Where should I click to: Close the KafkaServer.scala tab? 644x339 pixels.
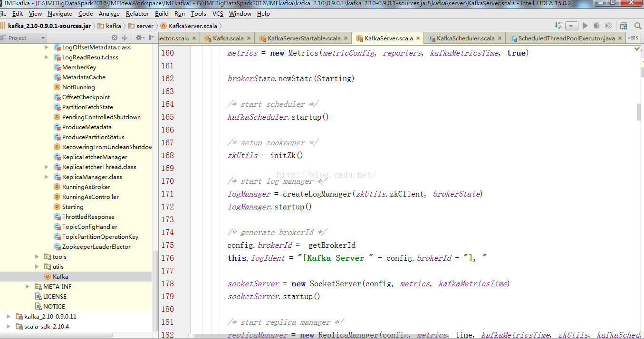pyautogui.click(x=418, y=38)
